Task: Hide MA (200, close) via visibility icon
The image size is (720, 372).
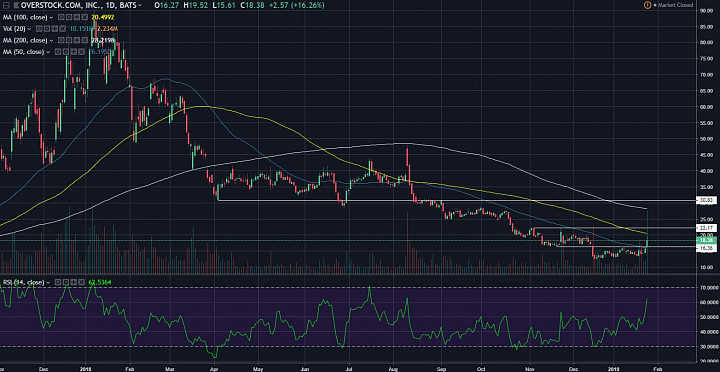Action: 61,40
